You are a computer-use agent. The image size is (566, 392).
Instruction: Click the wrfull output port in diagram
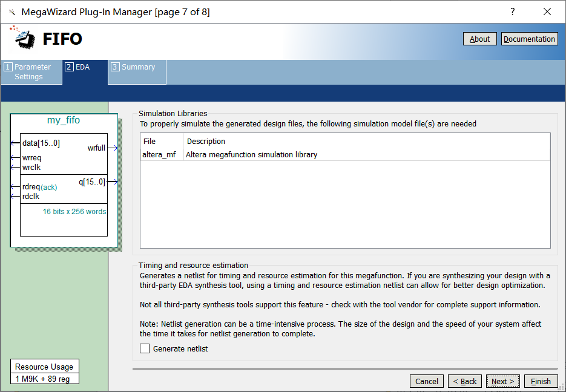point(96,148)
